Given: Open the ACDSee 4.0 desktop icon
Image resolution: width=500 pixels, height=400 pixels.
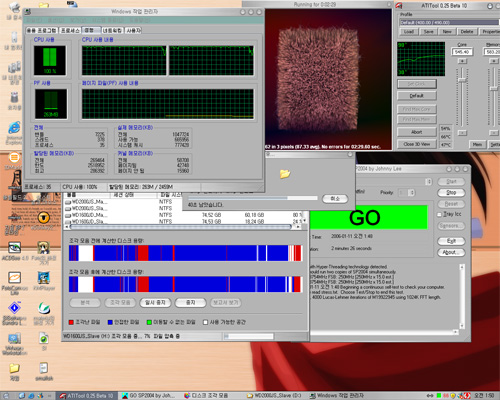Looking at the screenshot, I should [x=14, y=247].
